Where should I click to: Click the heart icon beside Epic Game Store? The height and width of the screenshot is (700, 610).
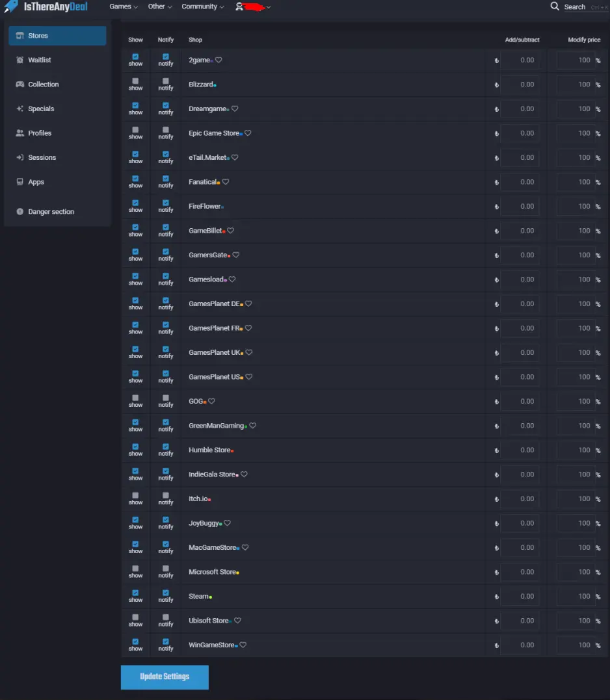pos(248,133)
